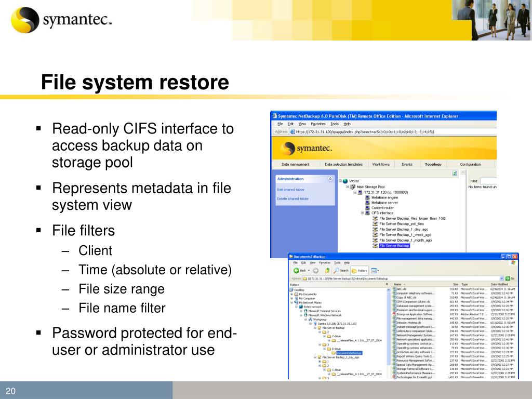Collapse the Administration panel chevron

pos(330,179)
